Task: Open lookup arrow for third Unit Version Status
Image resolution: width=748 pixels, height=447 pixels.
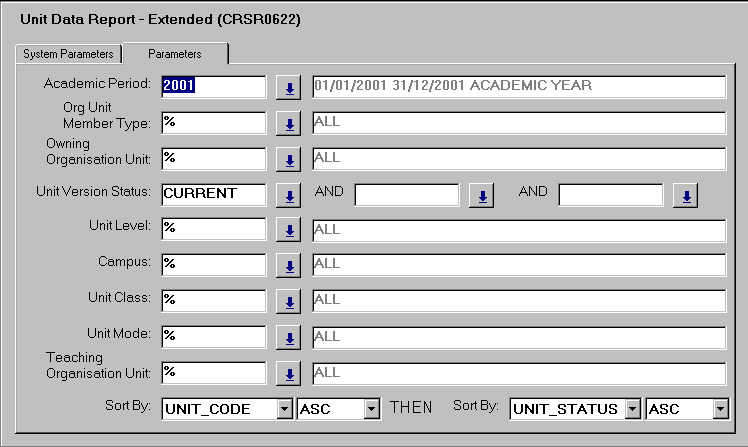Action: (x=685, y=195)
